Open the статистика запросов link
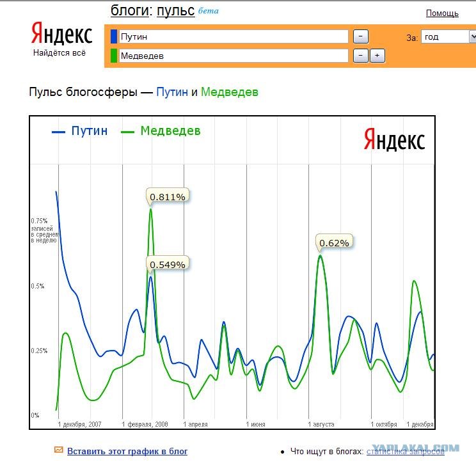Viewport: 476px width, 467px height. pyautogui.click(x=406, y=452)
